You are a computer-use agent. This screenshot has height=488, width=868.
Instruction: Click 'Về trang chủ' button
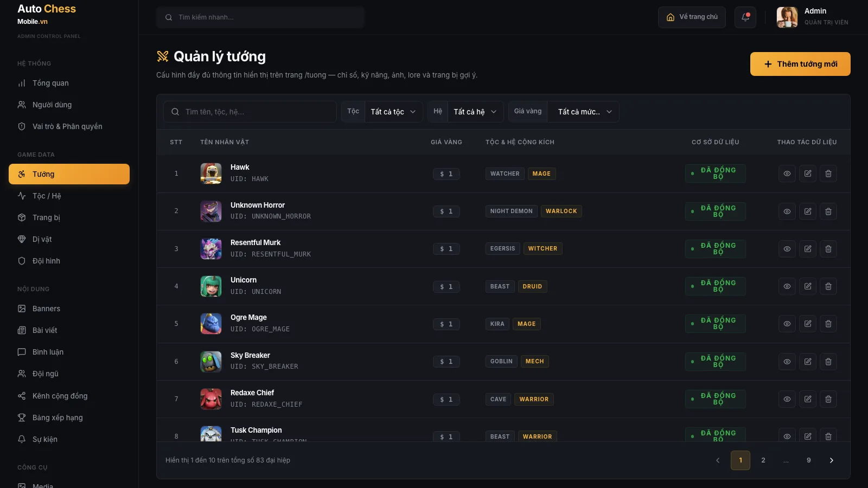coord(692,17)
